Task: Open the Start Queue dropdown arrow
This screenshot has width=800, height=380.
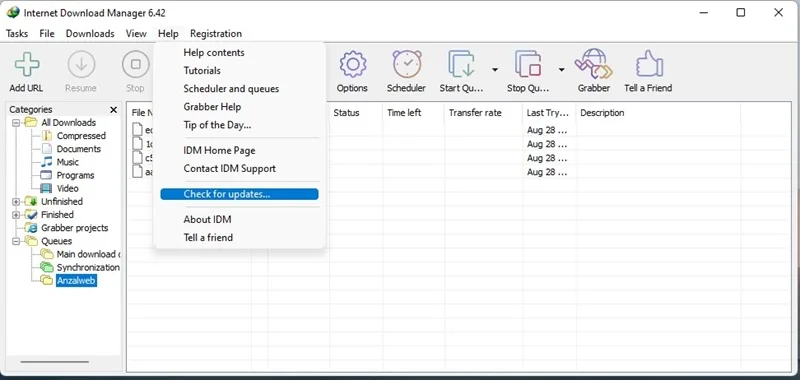Action: [494, 69]
